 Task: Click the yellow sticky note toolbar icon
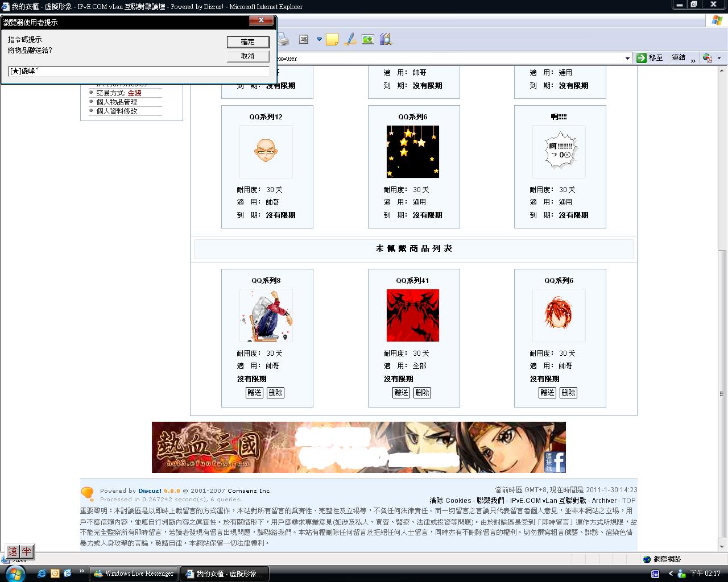tap(332, 39)
